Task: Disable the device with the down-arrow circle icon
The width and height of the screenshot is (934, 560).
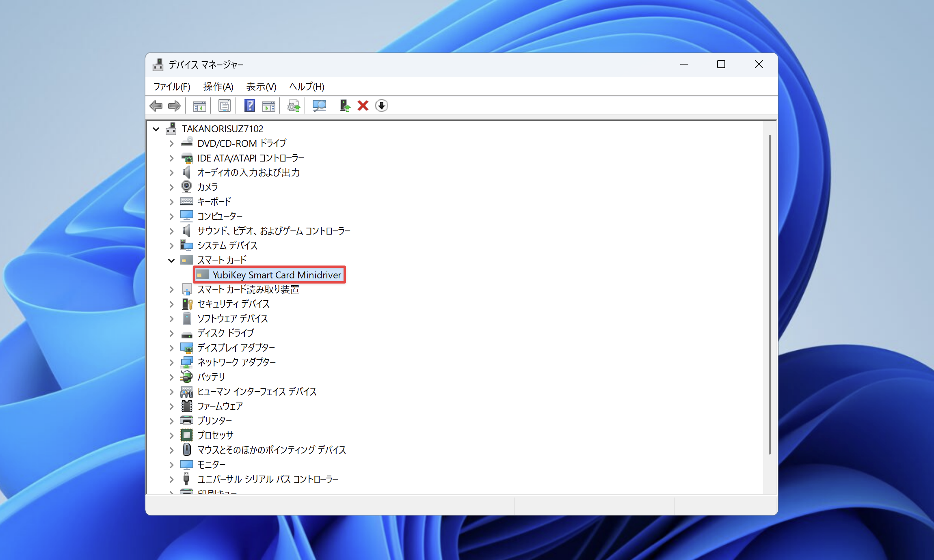Action: [382, 106]
